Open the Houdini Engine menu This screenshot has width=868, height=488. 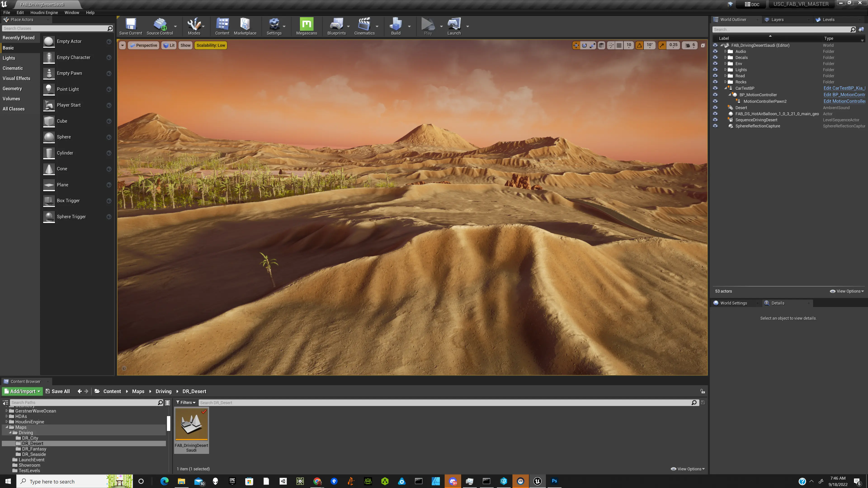click(44, 12)
